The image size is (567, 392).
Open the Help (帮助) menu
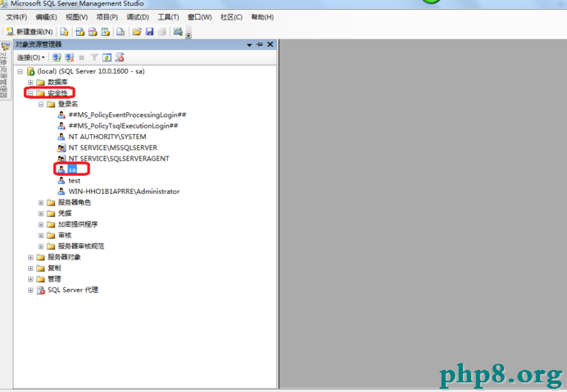coord(262,17)
